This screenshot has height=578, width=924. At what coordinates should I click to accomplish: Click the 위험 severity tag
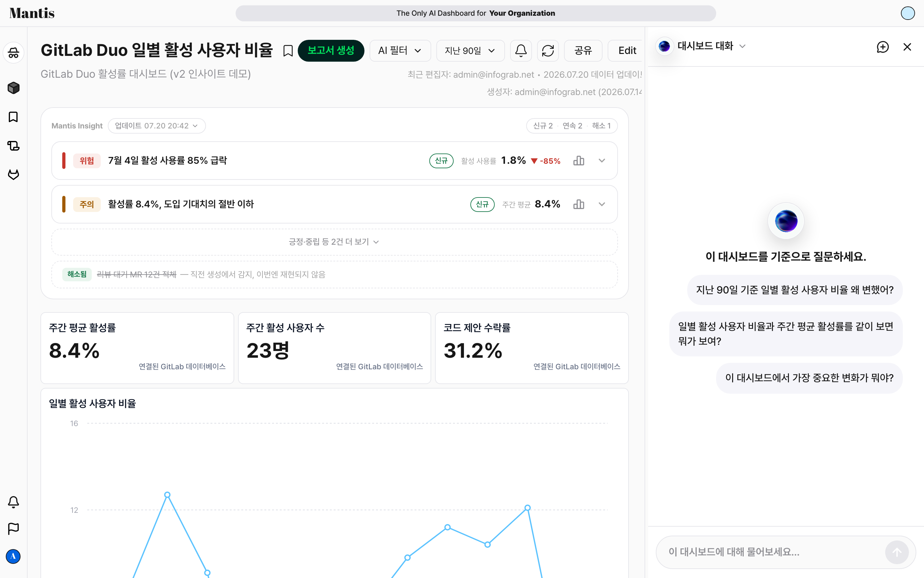click(x=87, y=161)
